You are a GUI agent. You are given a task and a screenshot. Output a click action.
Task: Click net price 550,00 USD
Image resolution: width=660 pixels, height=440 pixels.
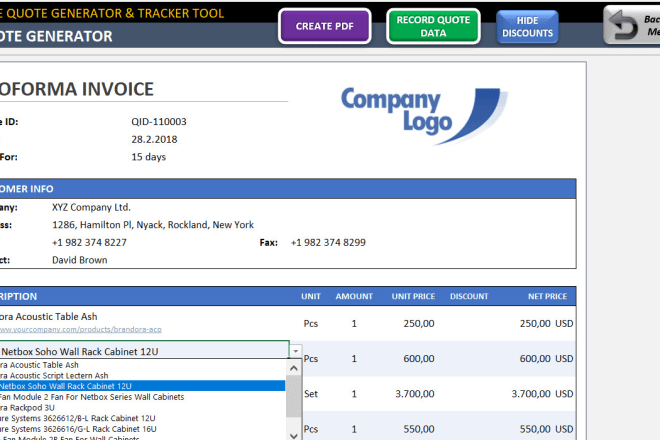click(546, 429)
